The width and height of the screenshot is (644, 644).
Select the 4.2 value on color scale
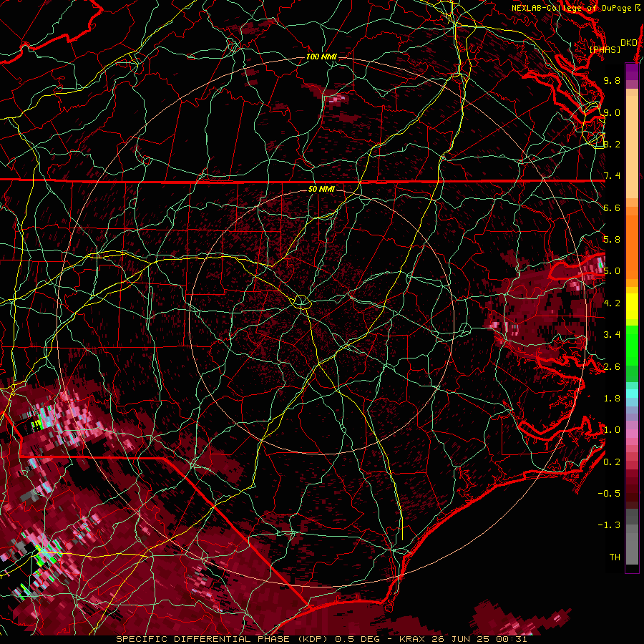pos(612,303)
